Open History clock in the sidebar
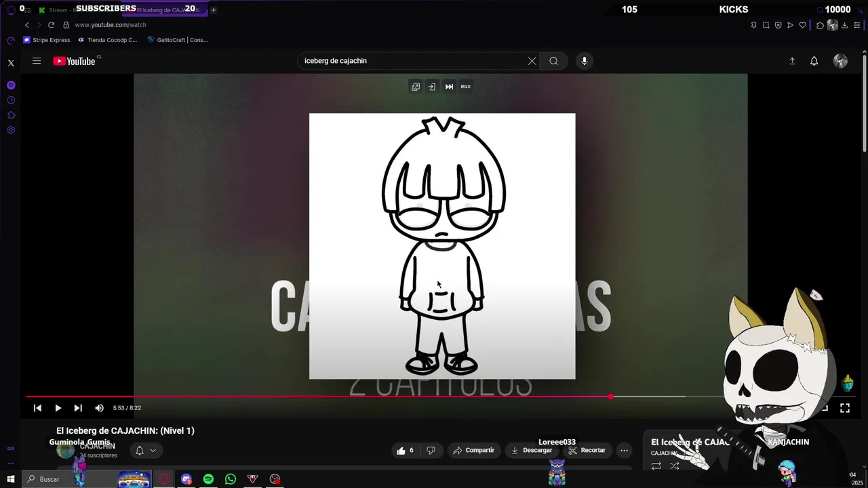 pyautogui.click(x=11, y=100)
